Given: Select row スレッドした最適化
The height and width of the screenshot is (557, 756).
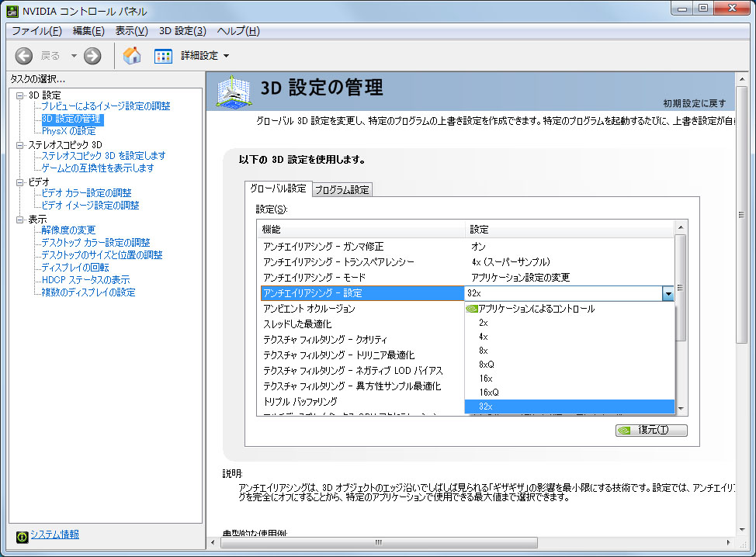Looking at the screenshot, I should point(361,324).
